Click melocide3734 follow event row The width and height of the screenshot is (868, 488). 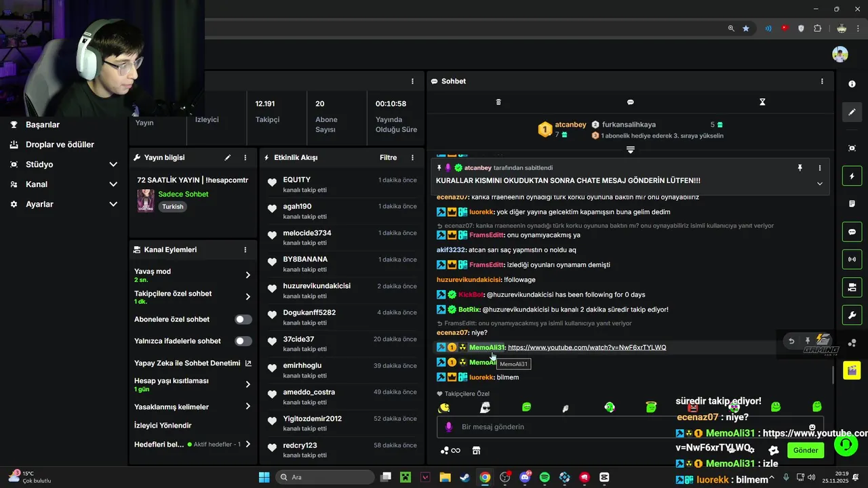[342, 237]
